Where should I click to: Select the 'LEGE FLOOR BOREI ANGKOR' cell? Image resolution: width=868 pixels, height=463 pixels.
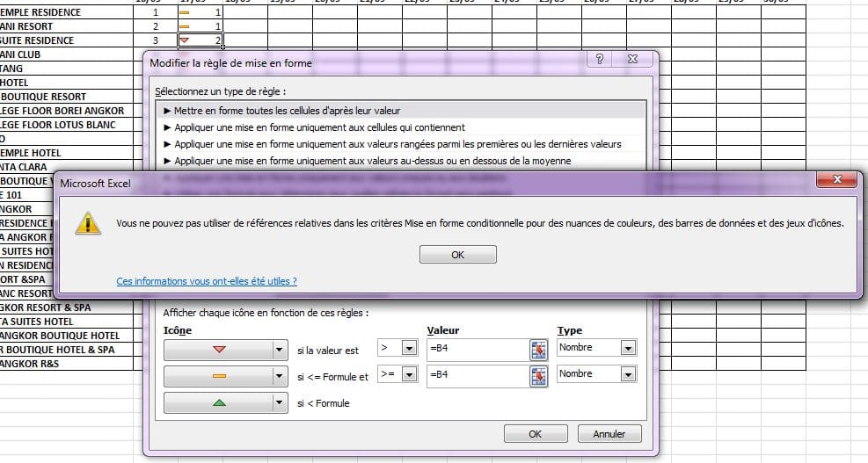point(67,111)
